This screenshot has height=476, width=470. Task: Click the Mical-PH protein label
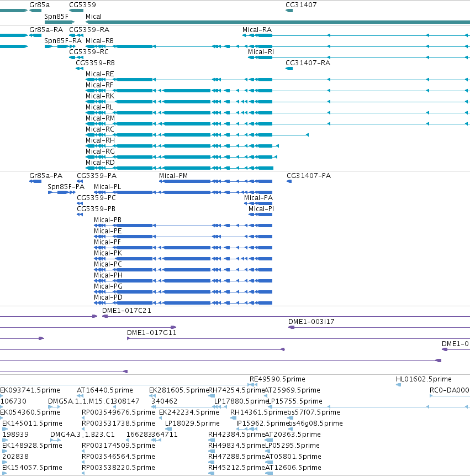point(108,275)
